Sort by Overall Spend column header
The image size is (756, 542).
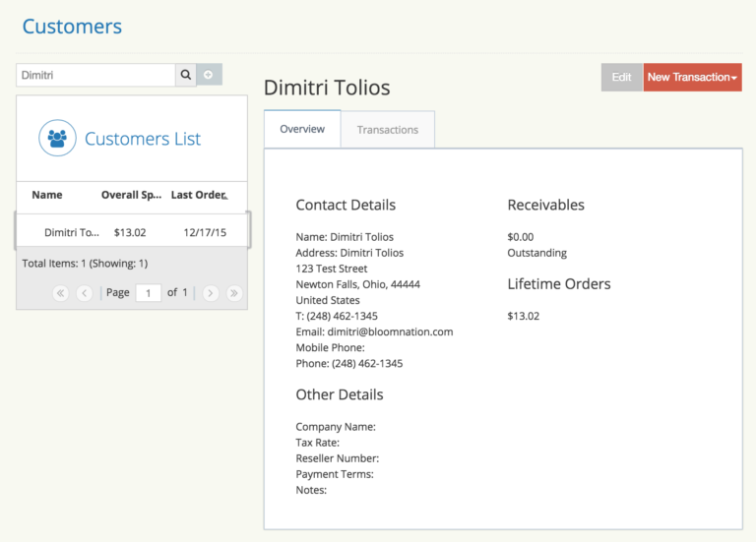(130, 195)
